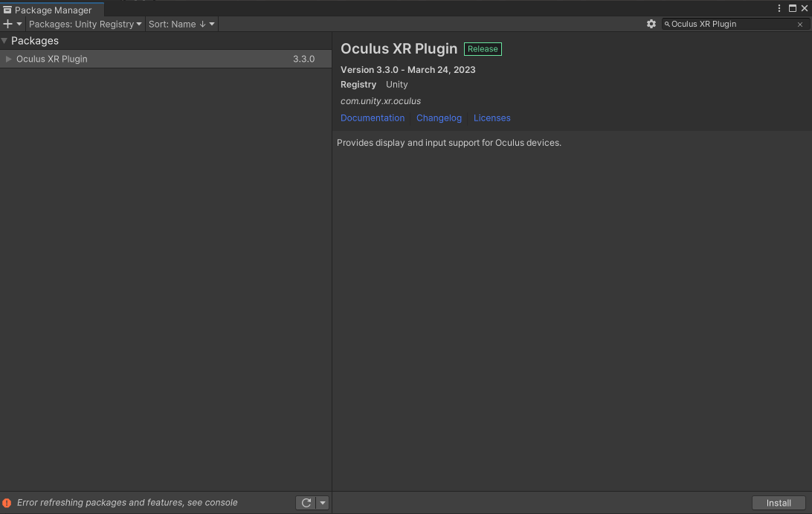Open the Changelog link
812x514 pixels.
439,118
